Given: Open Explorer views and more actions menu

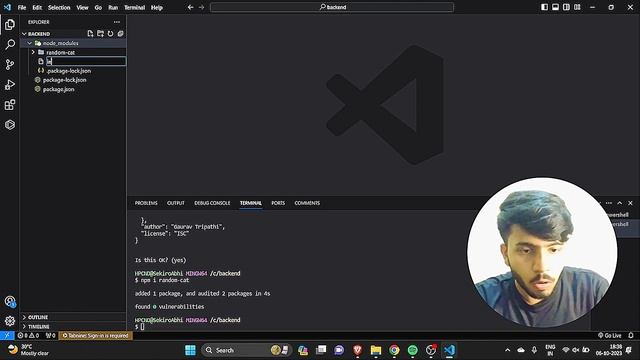Looking at the screenshot, I should 117,22.
